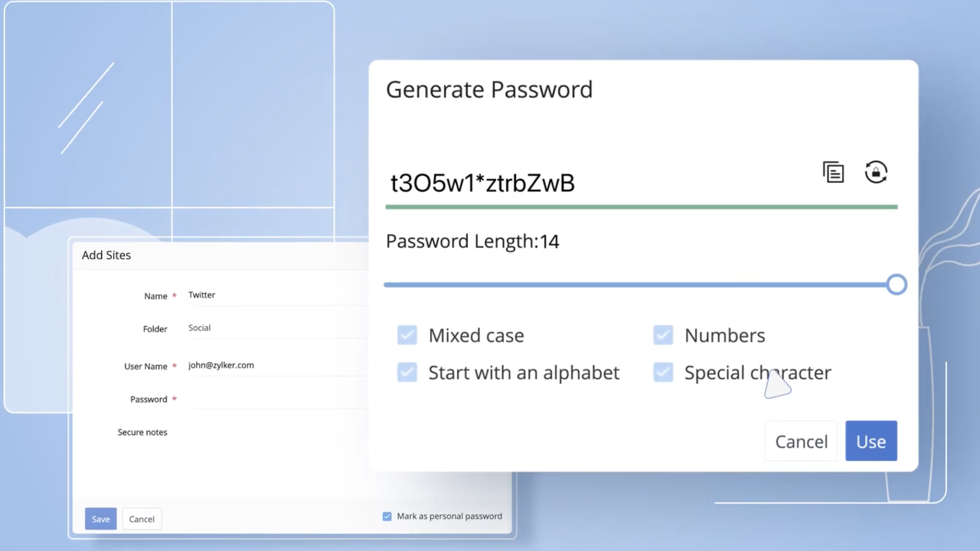Viewport: 980px width, 551px height.
Task: Click the User Name field john@zylker.com
Action: point(276,366)
